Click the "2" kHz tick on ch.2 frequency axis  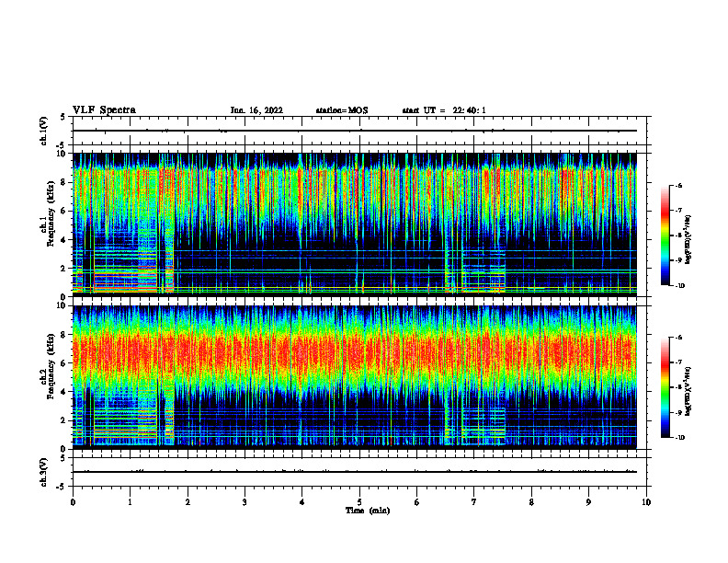(64, 420)
